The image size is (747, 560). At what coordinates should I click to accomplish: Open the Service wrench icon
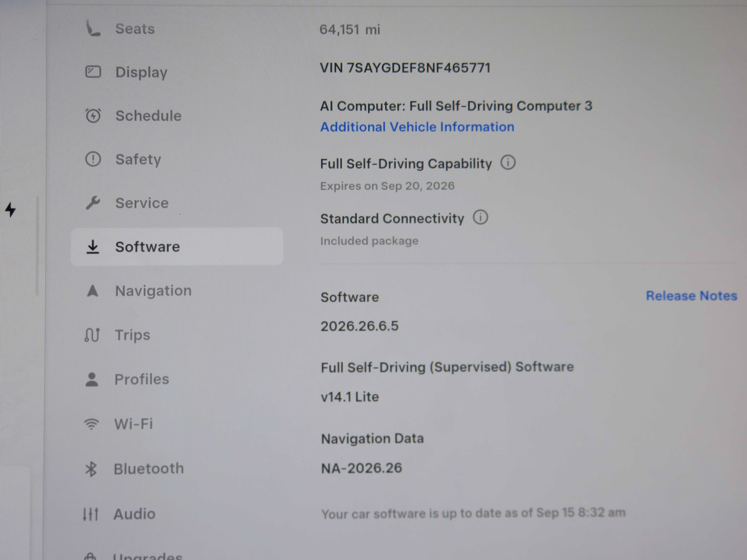[x=93, y=203]
